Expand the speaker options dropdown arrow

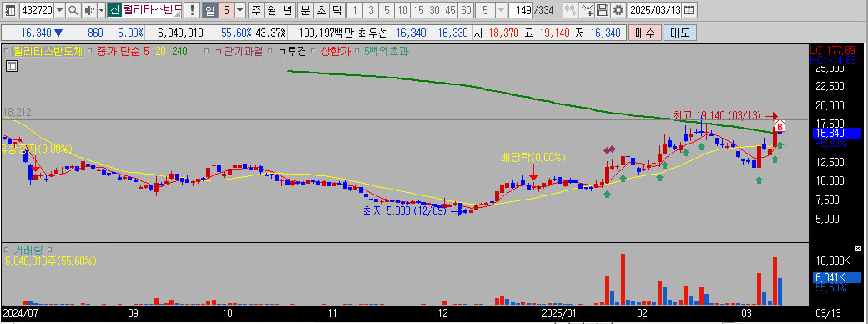[x=101, y=9]
